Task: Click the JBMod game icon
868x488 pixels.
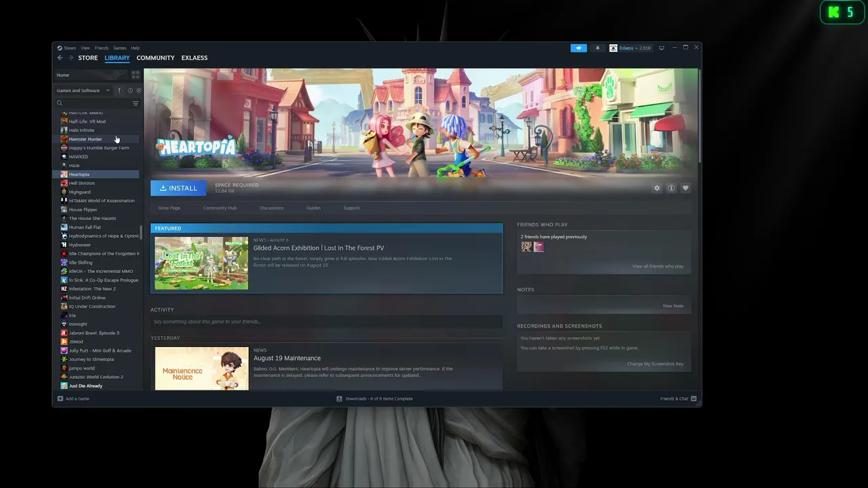Action: pos(64,342)
